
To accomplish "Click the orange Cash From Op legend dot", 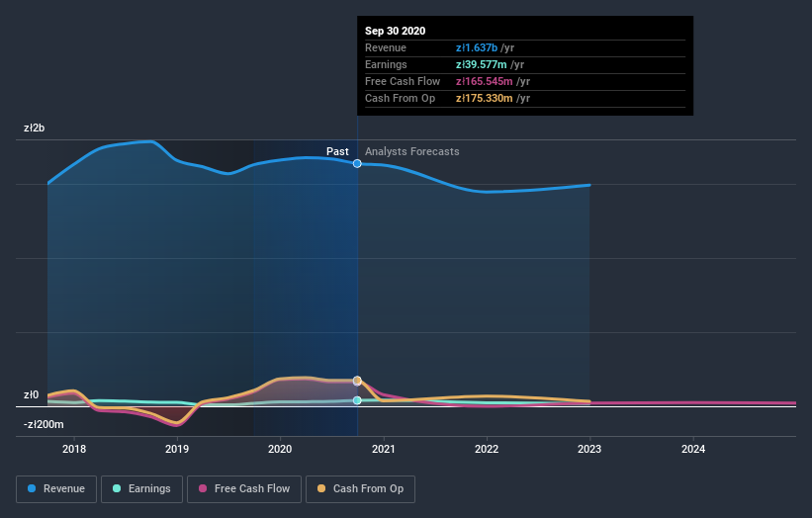I will (321, 488).
